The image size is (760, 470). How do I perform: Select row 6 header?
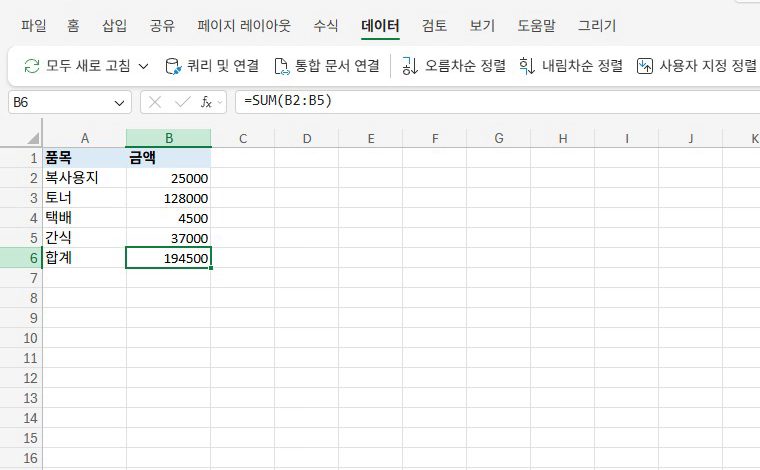[21, 258]
